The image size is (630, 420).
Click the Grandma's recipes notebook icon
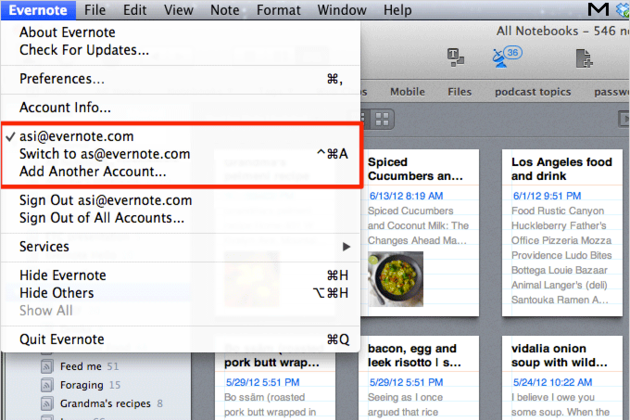tap(46, 403)
